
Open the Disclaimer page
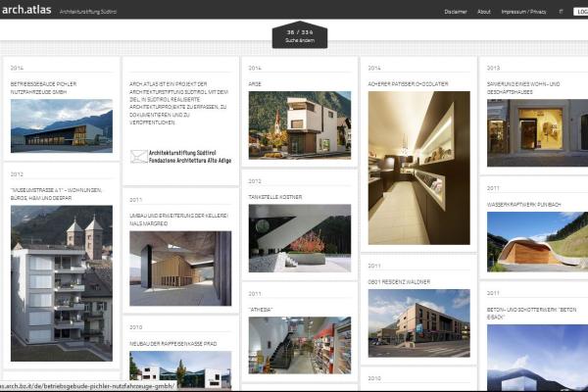tap(455, 12)
